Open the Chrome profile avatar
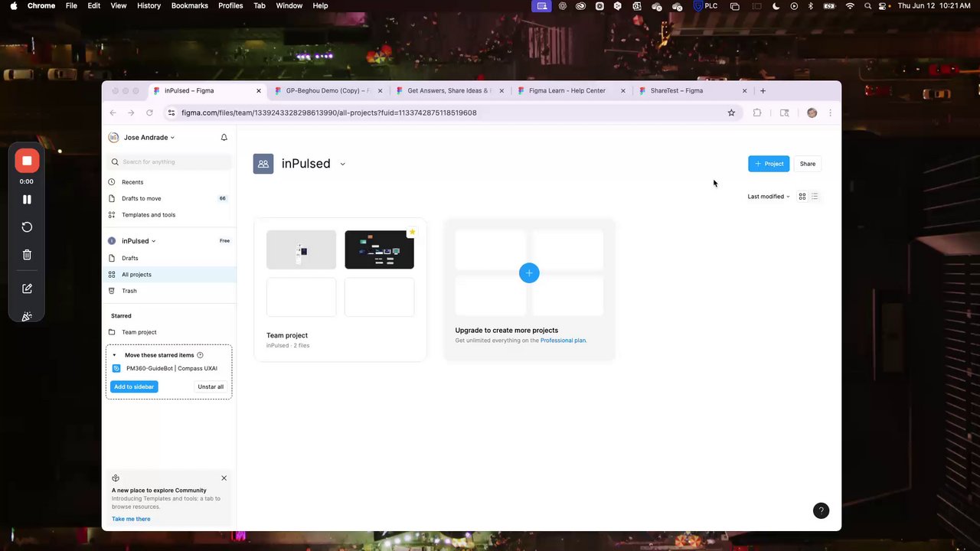 pyautogui.click(x=812, y=112)
